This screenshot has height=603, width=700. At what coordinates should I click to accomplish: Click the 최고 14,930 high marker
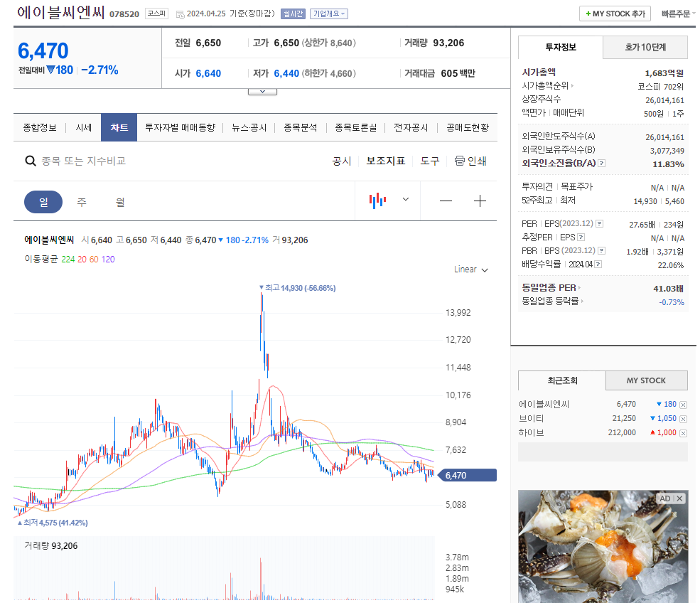pos(297,288)
